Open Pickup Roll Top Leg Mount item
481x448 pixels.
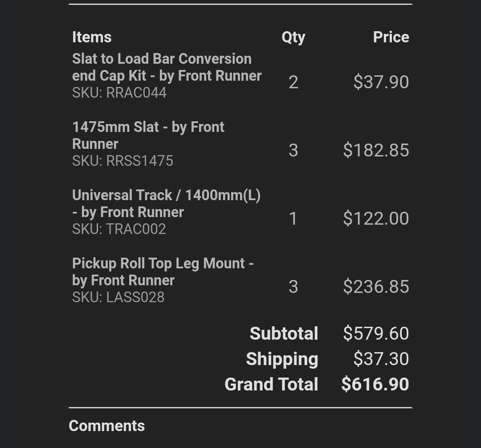coord(163,272)
